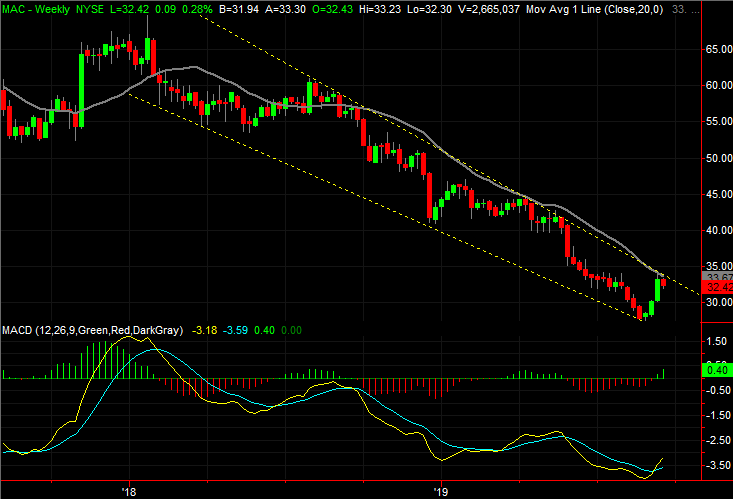Screen dimensions: 733x499
Task: Click the 50.00 price axis label
Action: [716, 157]
